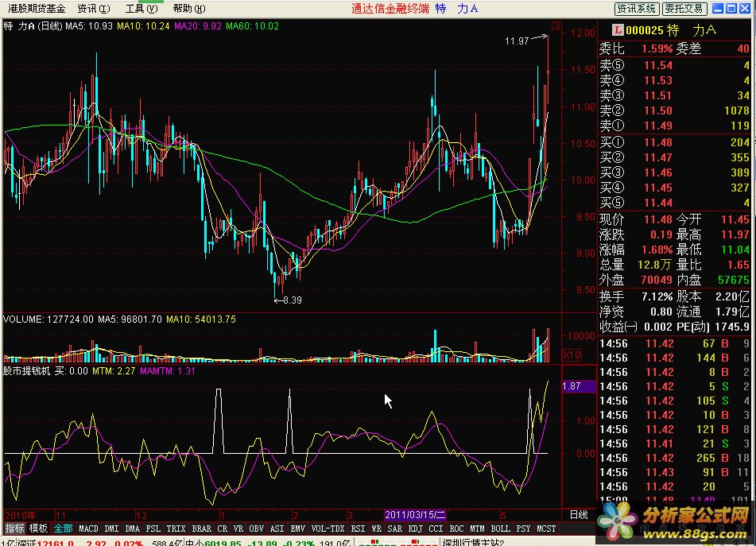756x546 pixels.
Task: Select the MTM indicator
Action: pos(477,529)
